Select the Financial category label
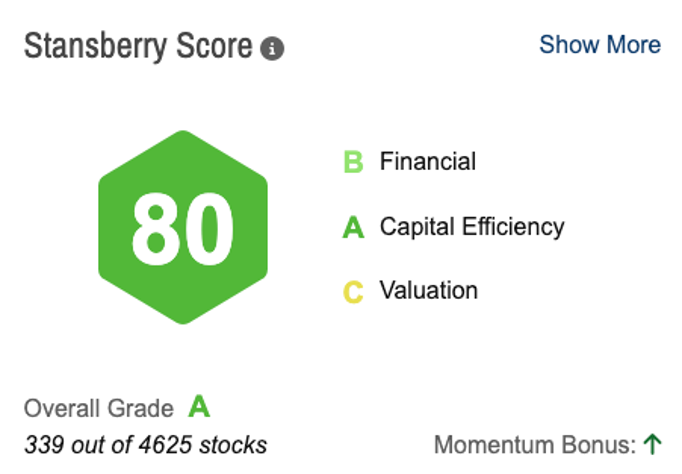The width and height of the screenshot is (682, 474). 428,162
